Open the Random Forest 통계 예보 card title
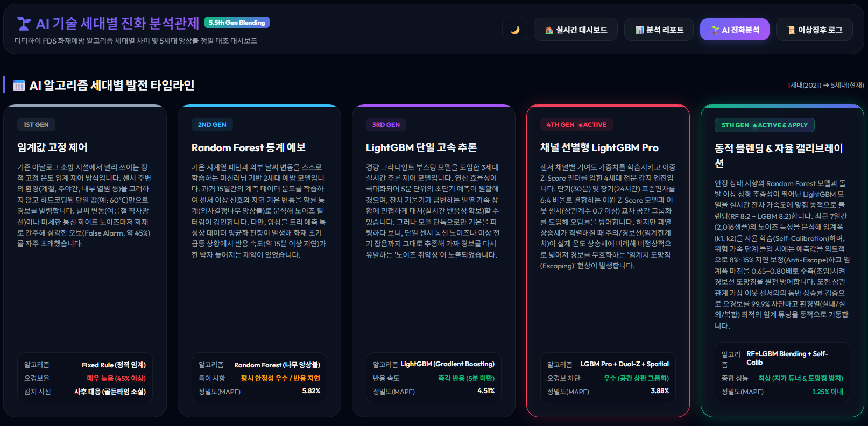868x426 pixels. point(249,147)
